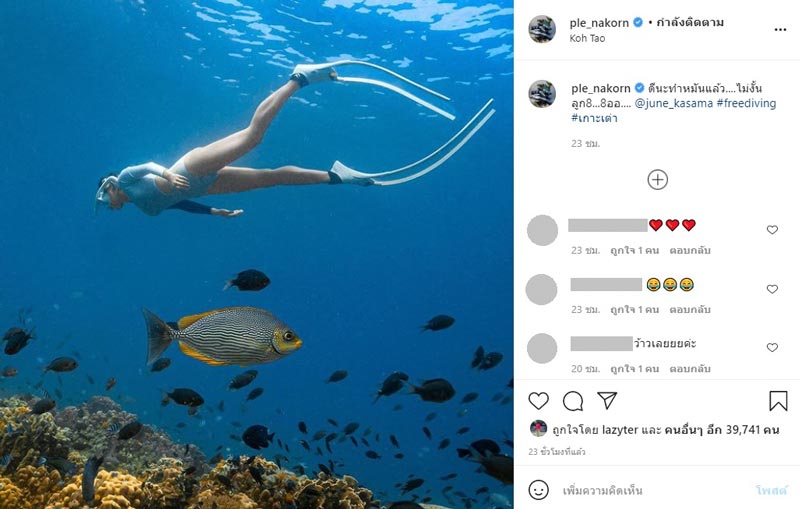Open emoji picker smiley icon

tap(539, 490)
